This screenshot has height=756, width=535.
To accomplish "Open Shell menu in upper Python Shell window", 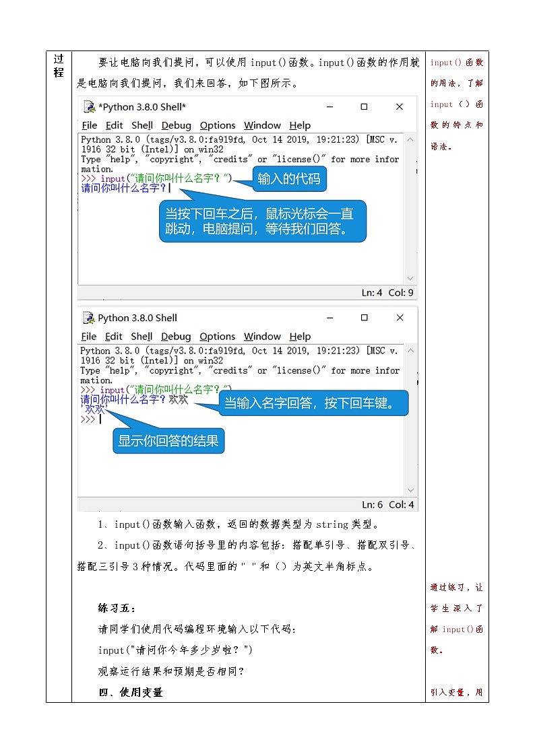I will [x=141, y=125].
